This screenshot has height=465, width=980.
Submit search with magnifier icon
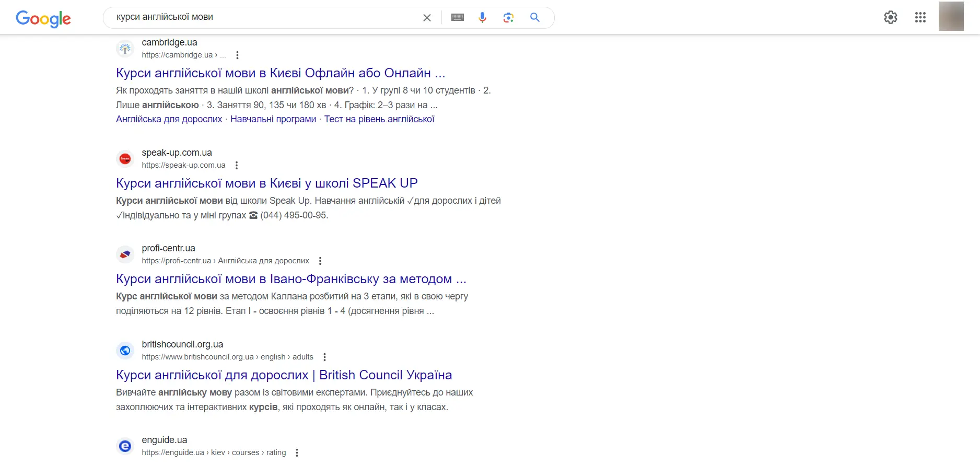tap(535, 17)
